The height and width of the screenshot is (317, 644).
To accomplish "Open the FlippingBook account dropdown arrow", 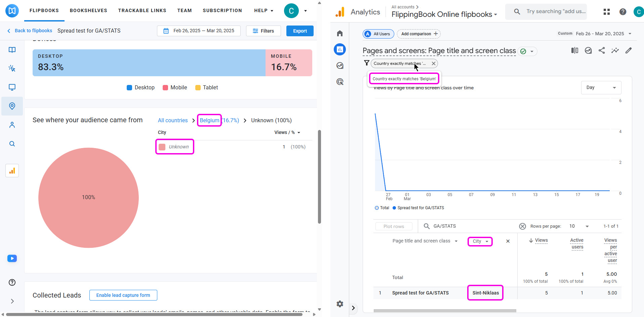I will click(306, 11).
